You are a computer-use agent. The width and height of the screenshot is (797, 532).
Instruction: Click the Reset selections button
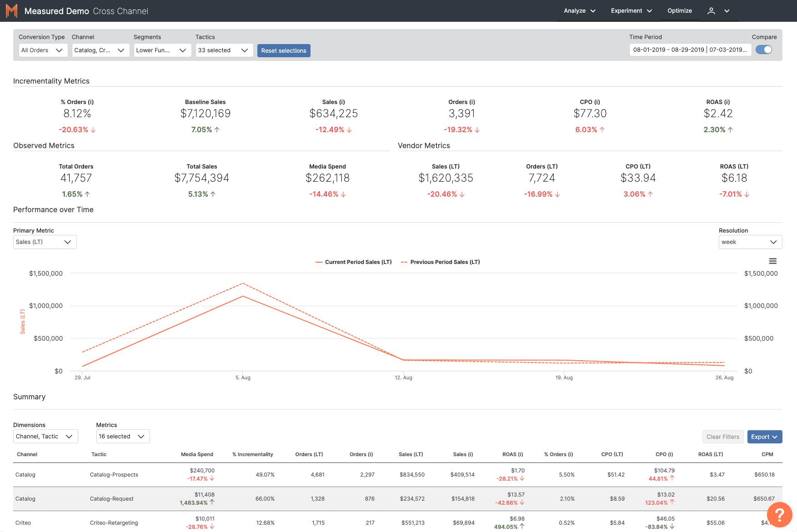(x=284, y=51)
